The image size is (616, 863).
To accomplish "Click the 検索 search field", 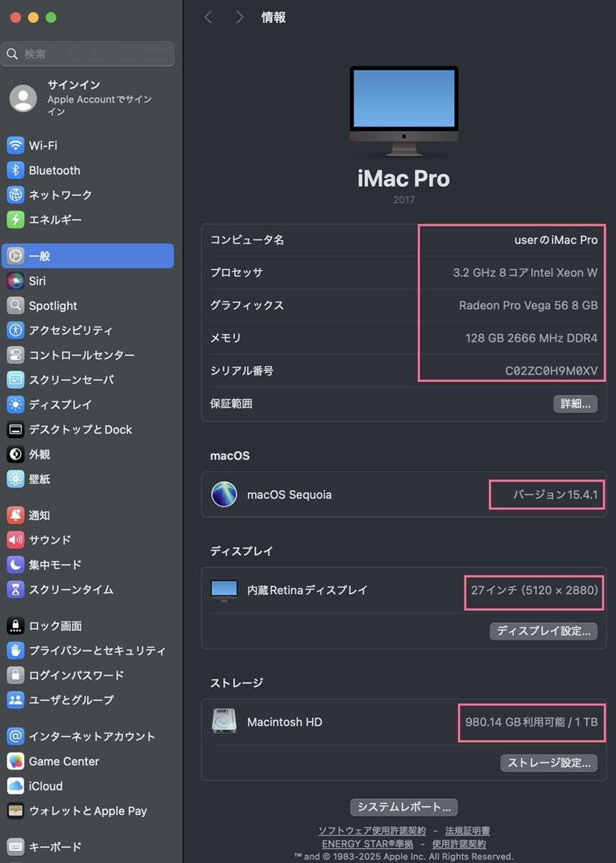I will click(88, 54).
